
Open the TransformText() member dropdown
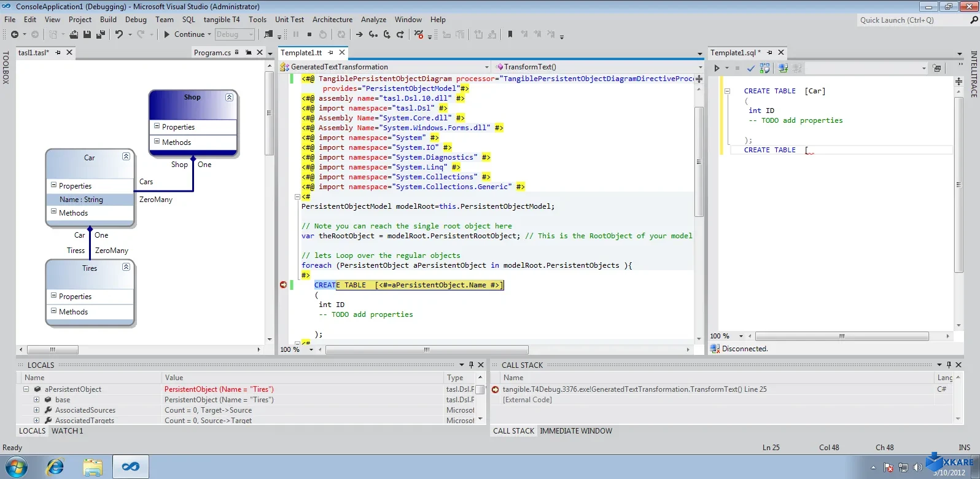click(x=700, y=67)
